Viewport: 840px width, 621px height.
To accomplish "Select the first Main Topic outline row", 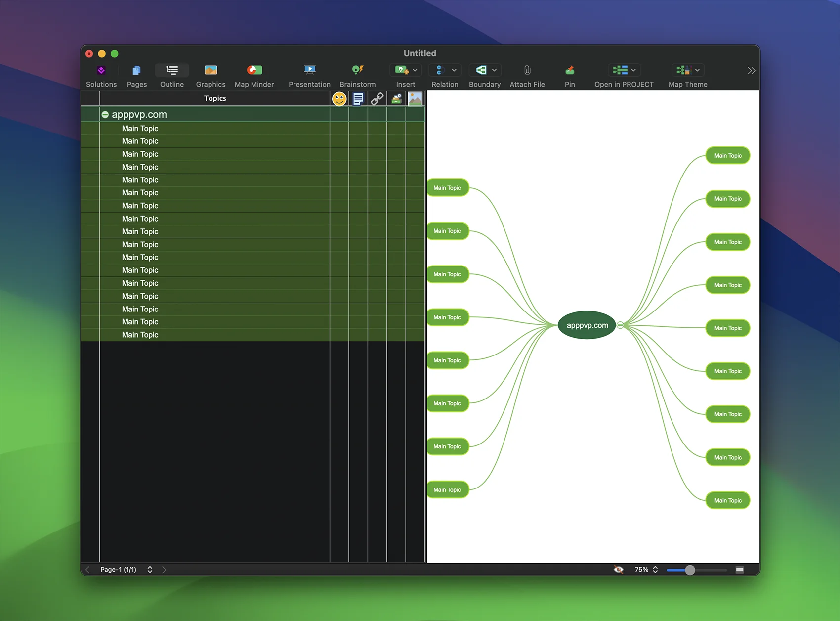I will coord(252,129).
